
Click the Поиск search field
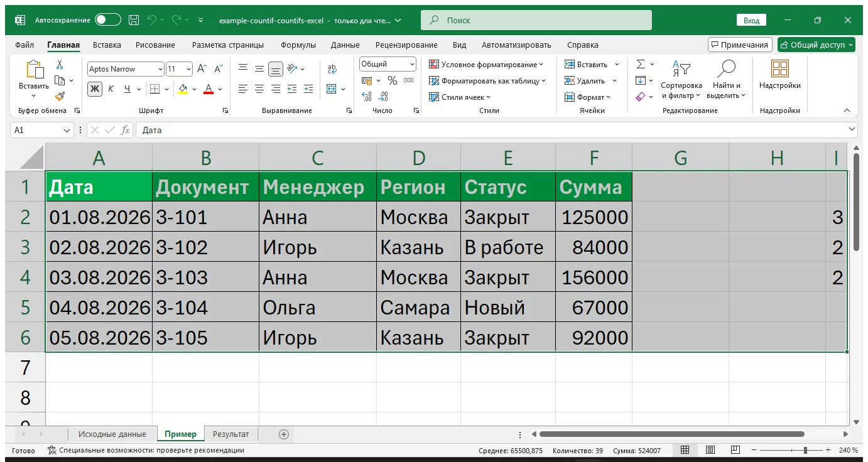536,20
